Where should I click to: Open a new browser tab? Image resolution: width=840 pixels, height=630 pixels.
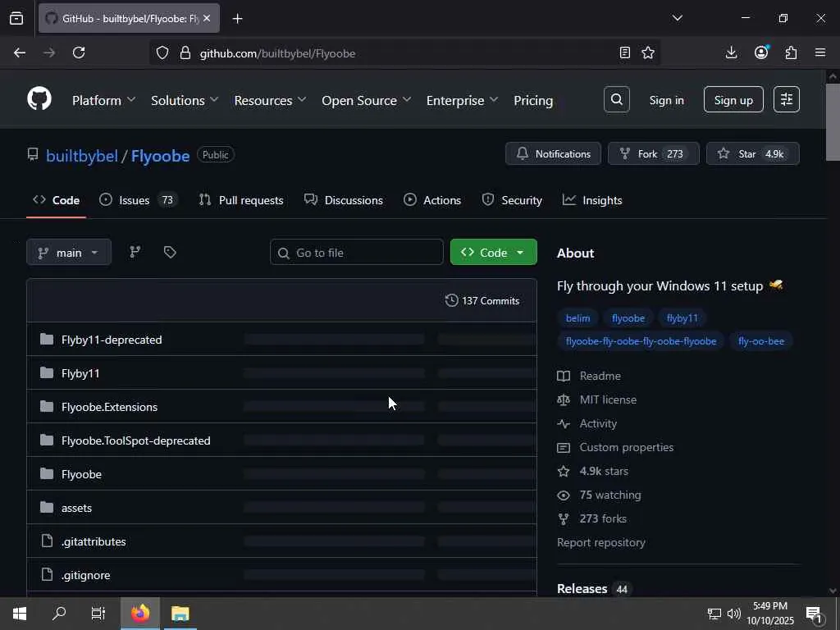coord(237,19)
